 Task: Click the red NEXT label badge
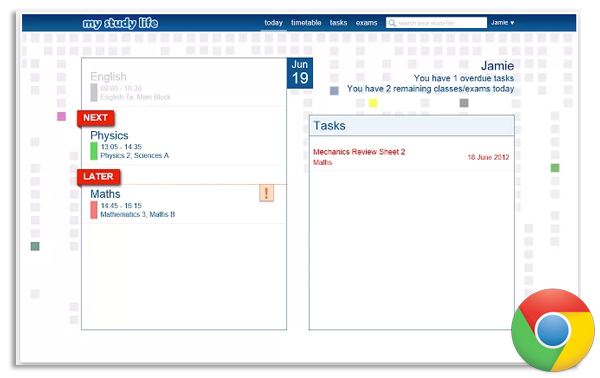click(96, 118)
